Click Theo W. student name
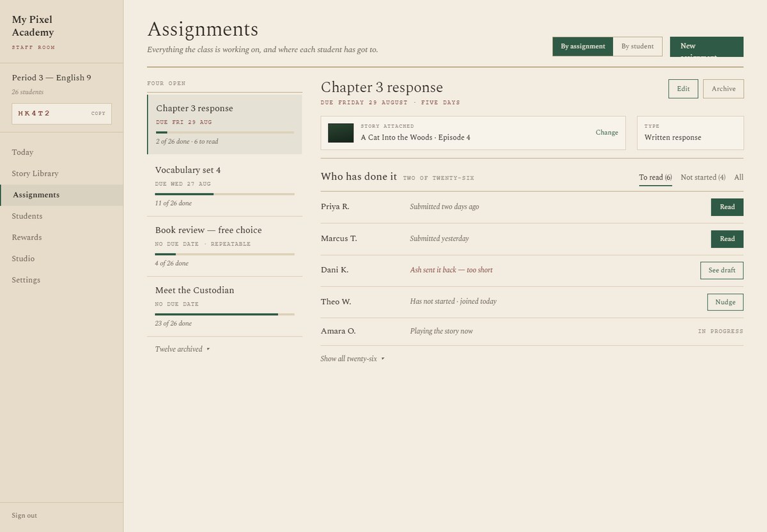This screenshot has height=532, width=767. pos(336,301)
